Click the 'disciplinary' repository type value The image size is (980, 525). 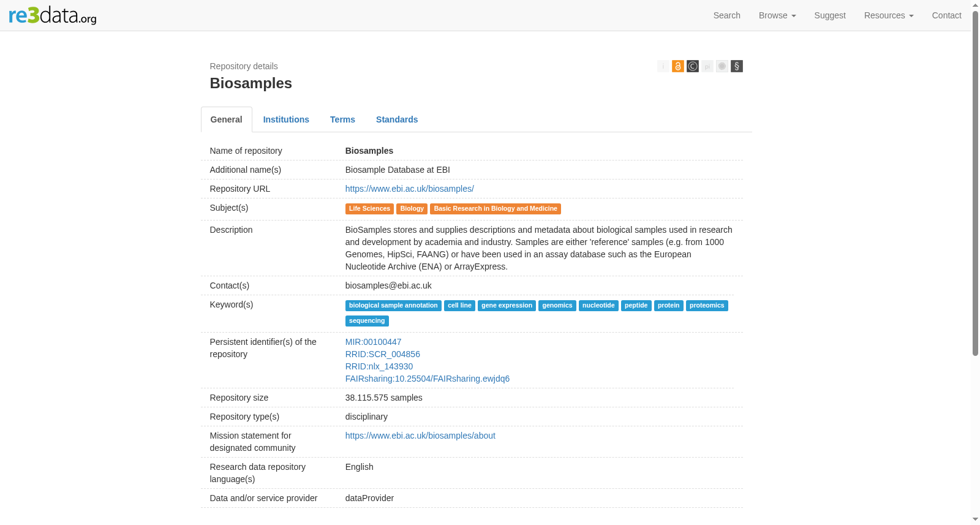tap(366, 417)
